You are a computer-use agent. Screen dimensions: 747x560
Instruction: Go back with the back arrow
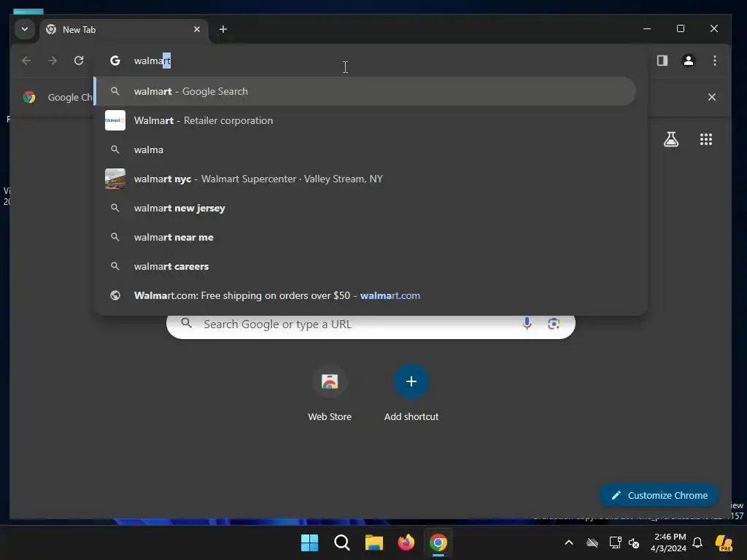coord(27,61)
